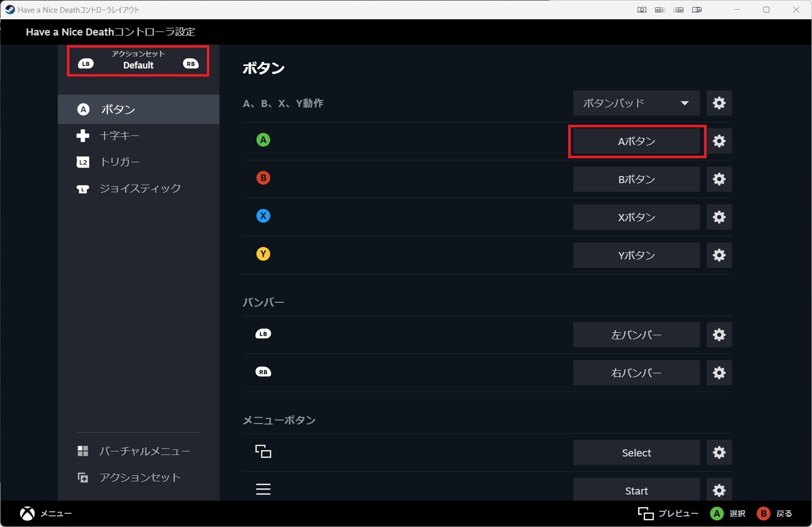Click the Start binding button

(636, 490)
